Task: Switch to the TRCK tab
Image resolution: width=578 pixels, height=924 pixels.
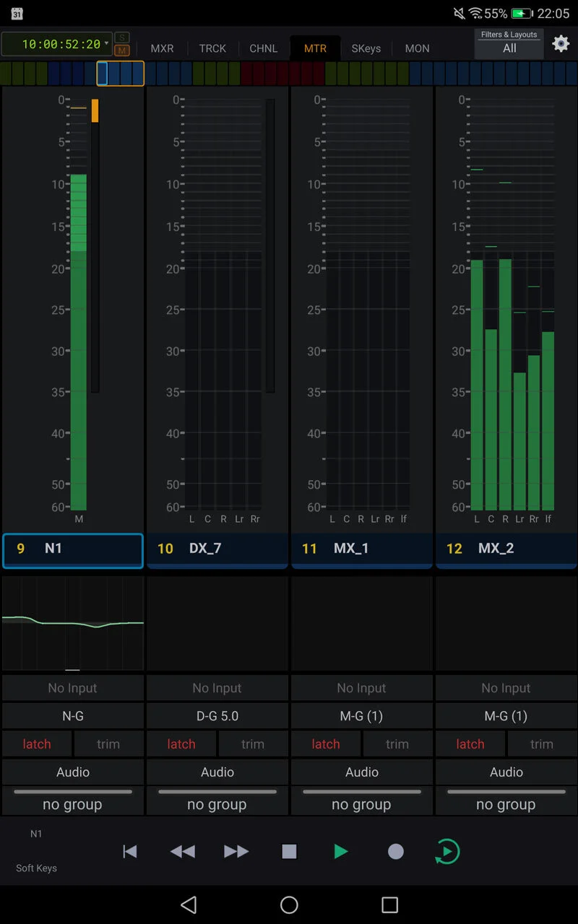Action: 212,48
